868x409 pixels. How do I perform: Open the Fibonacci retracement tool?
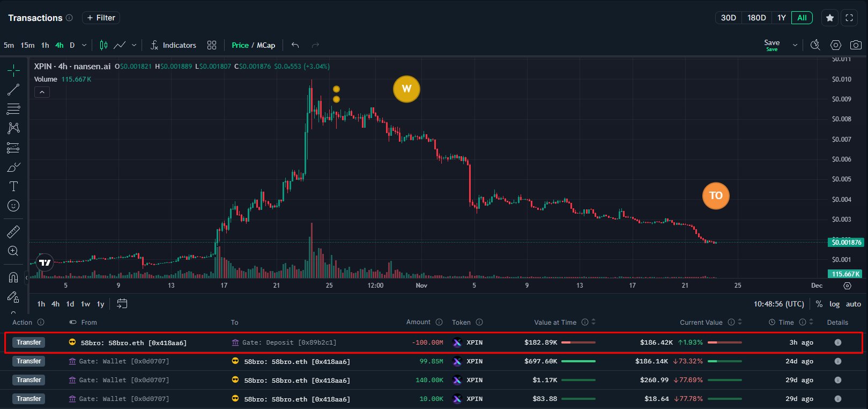[x=13, y=109]
